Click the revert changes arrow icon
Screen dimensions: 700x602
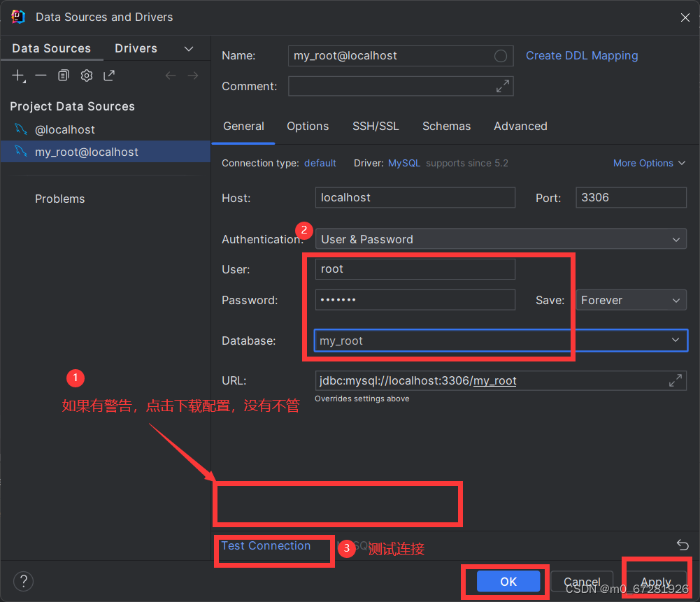[x=682, y=545]
